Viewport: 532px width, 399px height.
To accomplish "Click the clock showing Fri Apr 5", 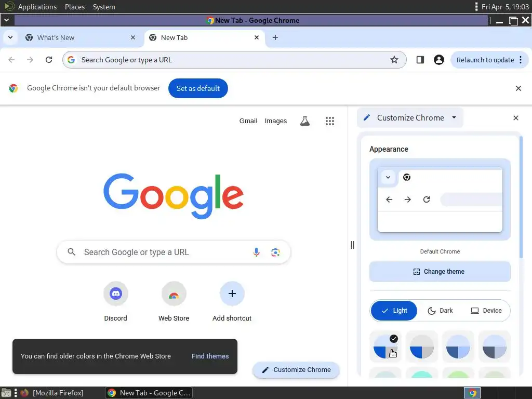I will point(505,7).
